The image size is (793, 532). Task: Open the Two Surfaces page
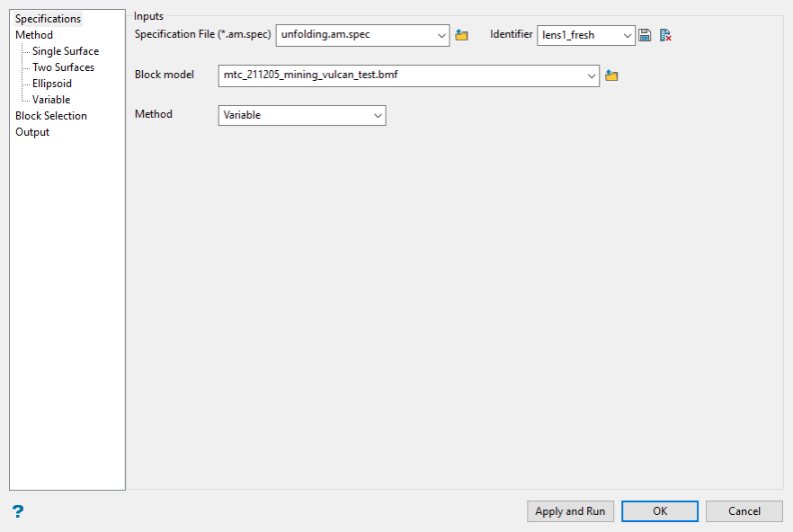pyautogui.click(x=63, y=67)
